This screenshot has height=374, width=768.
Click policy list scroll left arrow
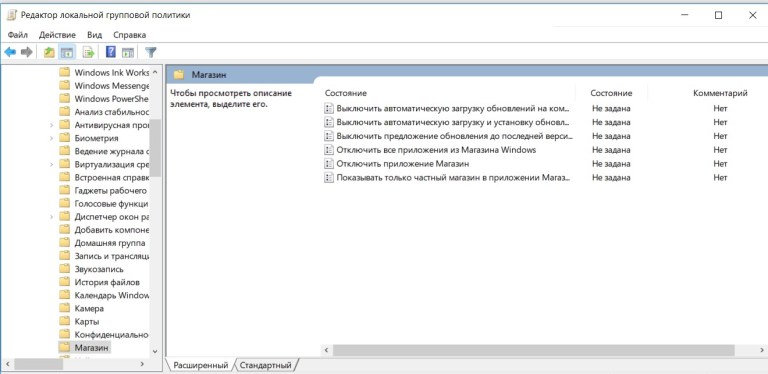click(x=326, y=350)
